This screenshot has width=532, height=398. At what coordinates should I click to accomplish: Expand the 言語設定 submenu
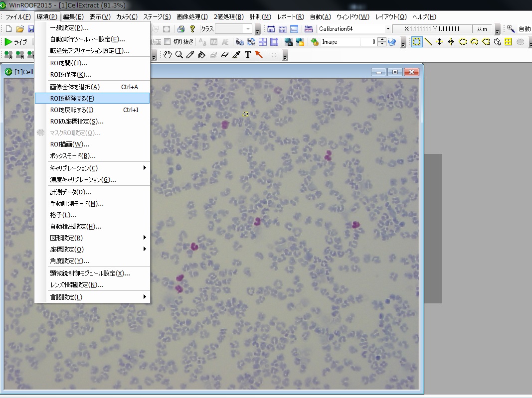point(92,297)
